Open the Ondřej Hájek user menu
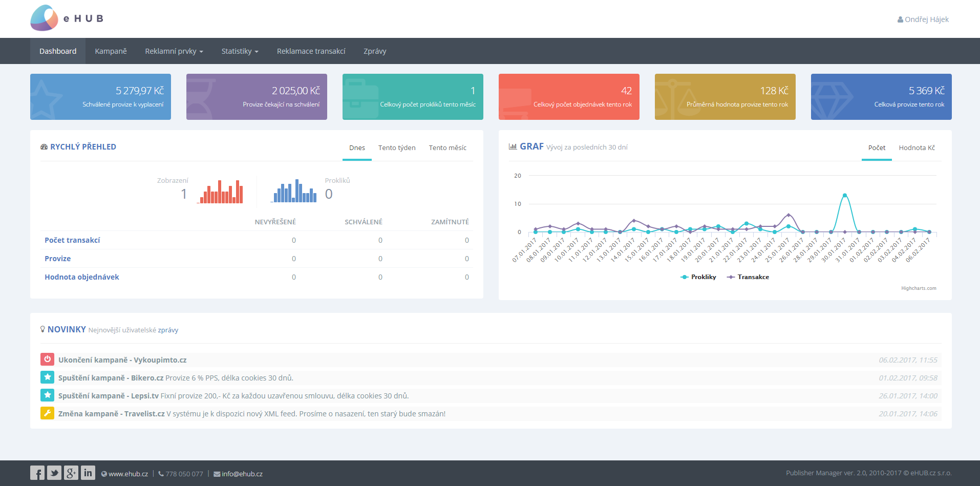The height and width of the screenshot is (486, 980). click(923, 19)
